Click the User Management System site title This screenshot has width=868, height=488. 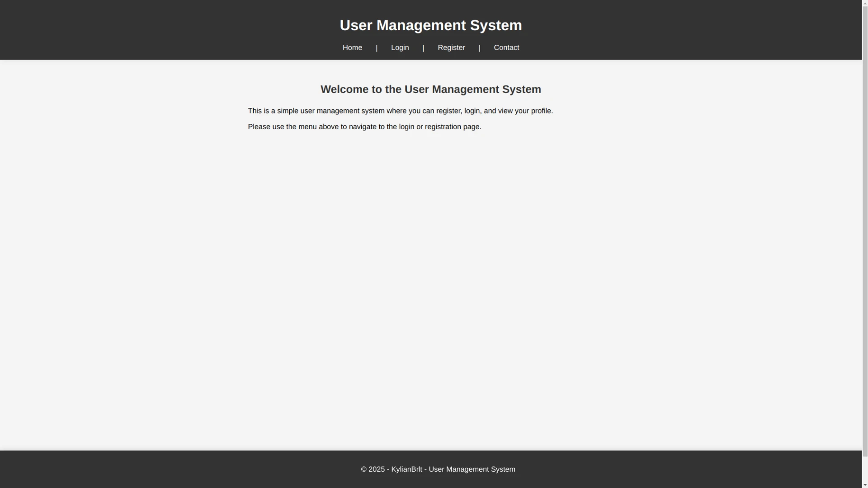coord(430,25)
